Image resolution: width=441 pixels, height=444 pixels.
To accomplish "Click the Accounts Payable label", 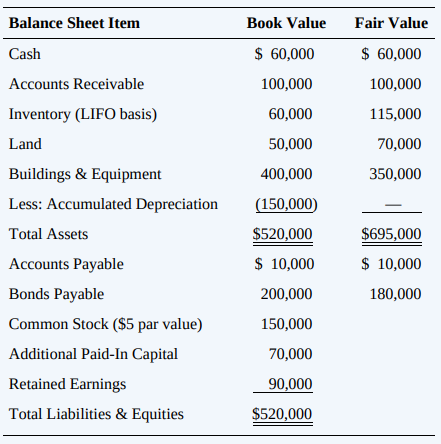I will (x=66, y=264).
